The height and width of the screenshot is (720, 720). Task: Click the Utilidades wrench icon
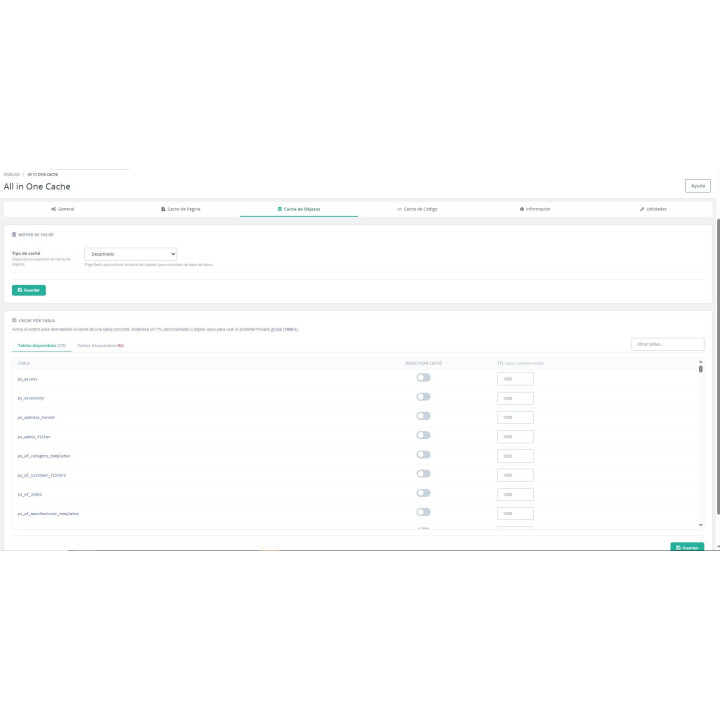click(642, 209)
